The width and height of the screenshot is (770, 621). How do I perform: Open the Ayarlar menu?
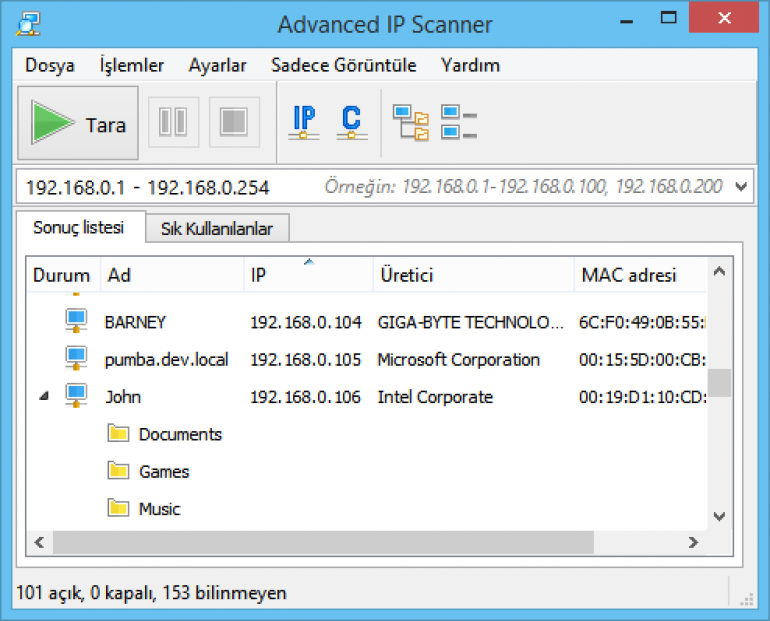pos(218,65)
